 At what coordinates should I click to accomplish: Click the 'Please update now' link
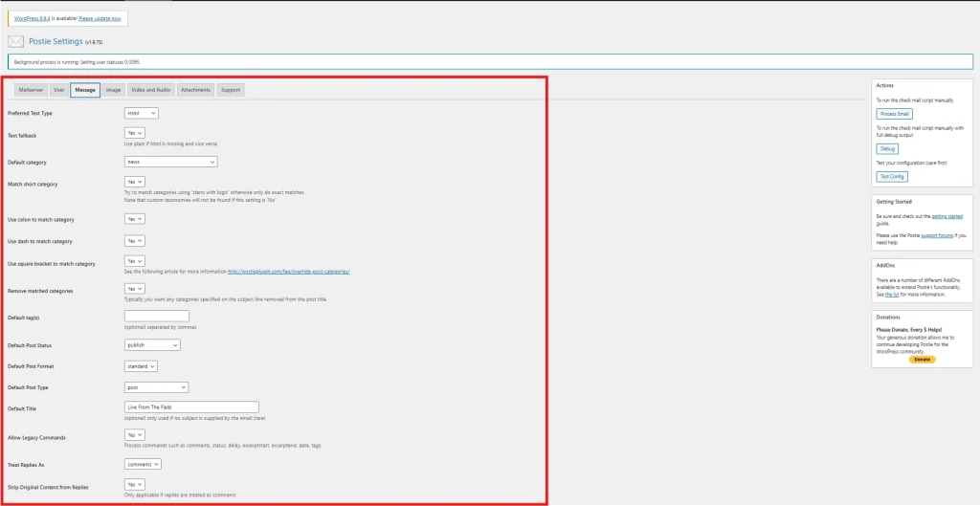click(100, 19)
